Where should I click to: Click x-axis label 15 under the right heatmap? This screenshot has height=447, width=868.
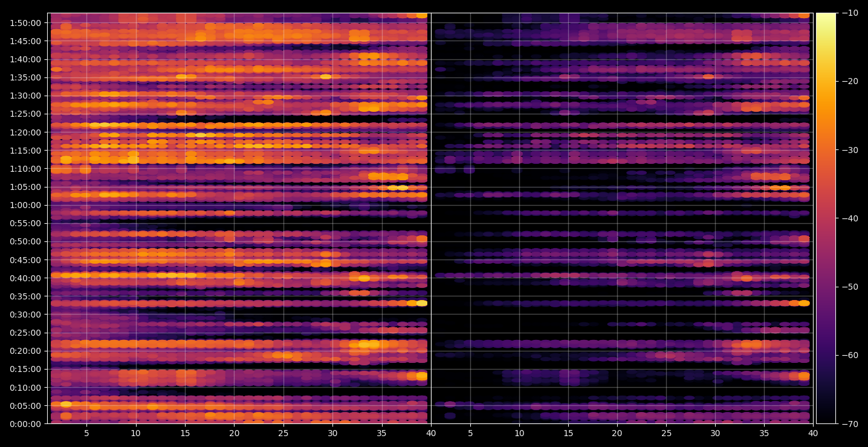click(568, 433)
